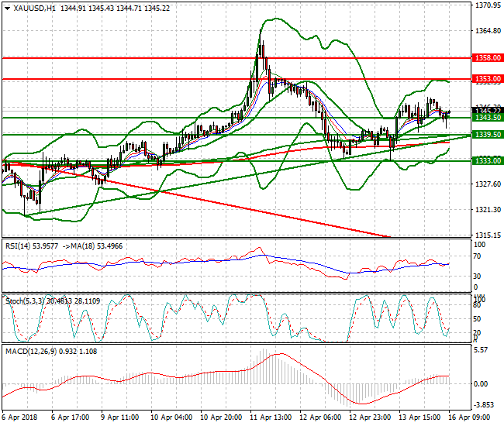504x426 pixels.
Task: Click the current price label 1345.22
Action: 488,111
